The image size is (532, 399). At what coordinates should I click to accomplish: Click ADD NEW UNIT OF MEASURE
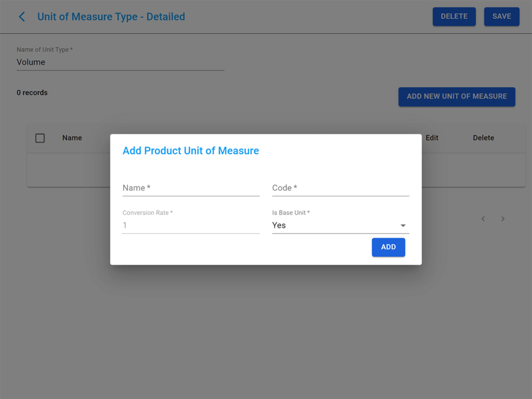(x=457, y=97)
